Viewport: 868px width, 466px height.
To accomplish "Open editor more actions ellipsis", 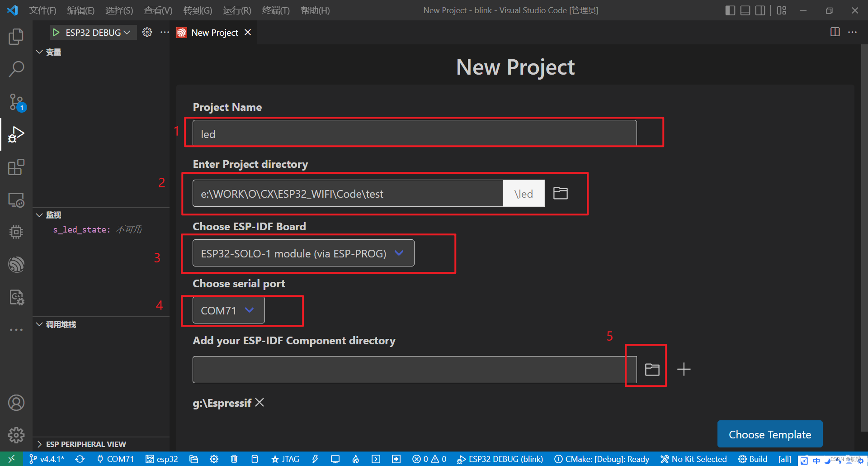I will pyautogui.click(x=852, y=32).
